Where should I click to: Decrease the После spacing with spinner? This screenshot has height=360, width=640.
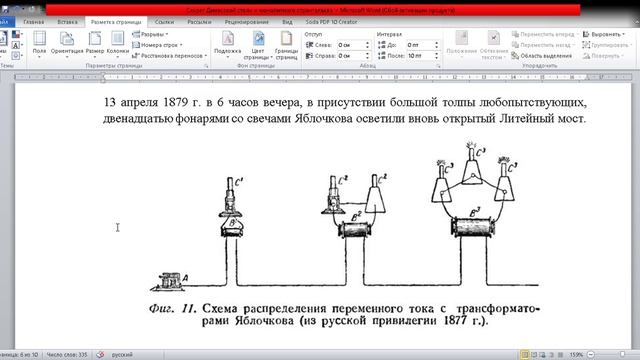coord(436,58)
